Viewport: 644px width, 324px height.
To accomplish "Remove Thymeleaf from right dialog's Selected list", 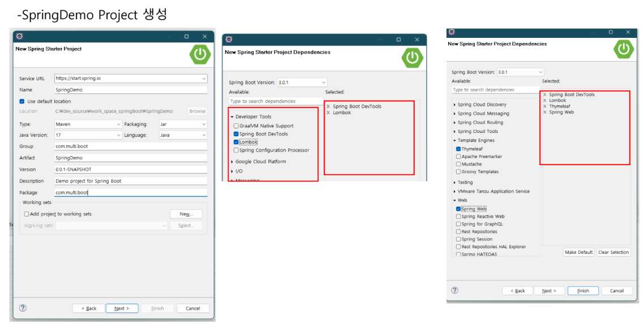I will pyautogui.click(x=545, y=106).
